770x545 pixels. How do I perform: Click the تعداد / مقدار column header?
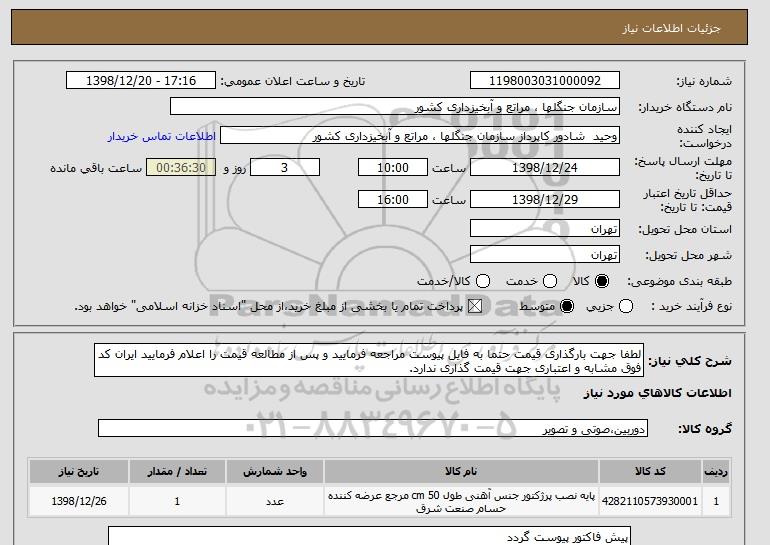point(177,471)
